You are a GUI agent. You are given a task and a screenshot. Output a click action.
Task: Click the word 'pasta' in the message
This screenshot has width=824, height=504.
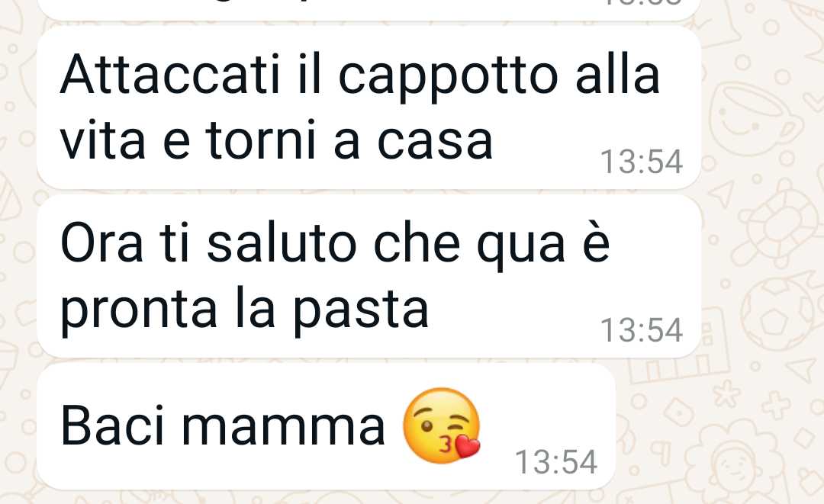click(360, 310)
